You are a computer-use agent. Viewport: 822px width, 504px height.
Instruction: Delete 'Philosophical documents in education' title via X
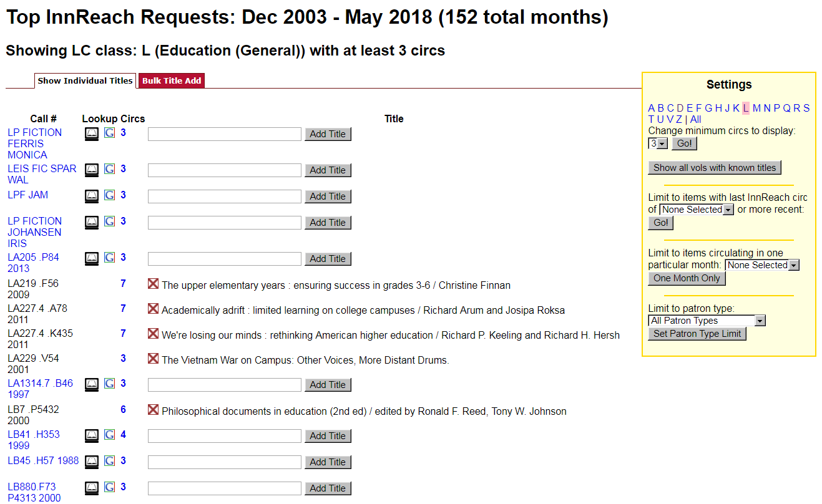coord(153,410)
